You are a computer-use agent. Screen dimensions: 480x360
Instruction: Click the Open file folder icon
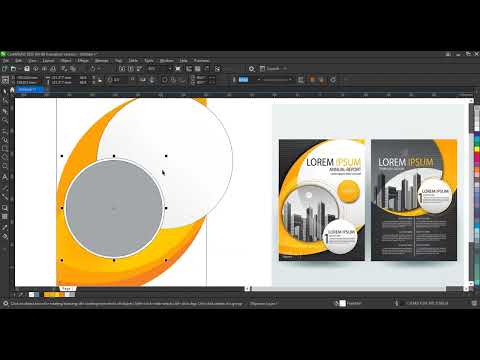point(13,69)
